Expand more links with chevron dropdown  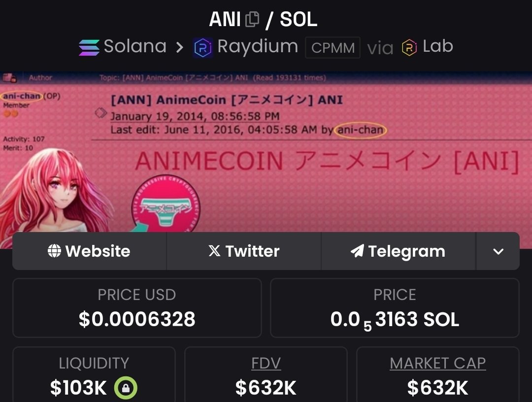tap(498, 251)
